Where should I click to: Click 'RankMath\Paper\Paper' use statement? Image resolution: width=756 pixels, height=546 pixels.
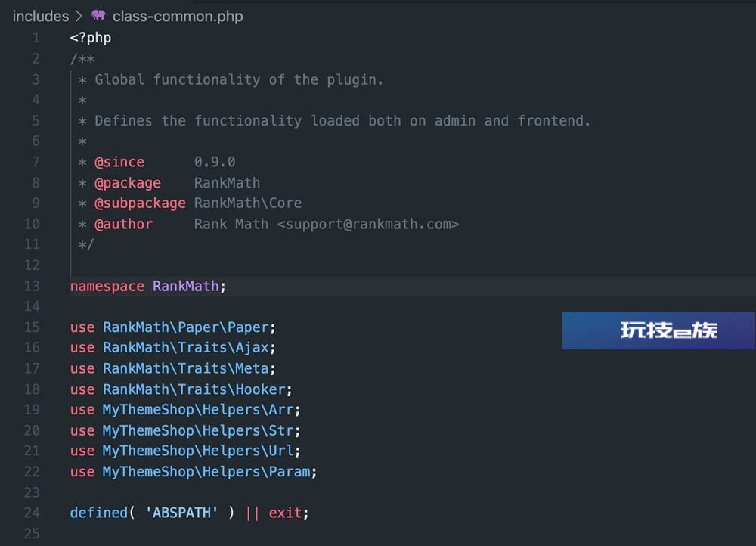click(x=186, y=327)
